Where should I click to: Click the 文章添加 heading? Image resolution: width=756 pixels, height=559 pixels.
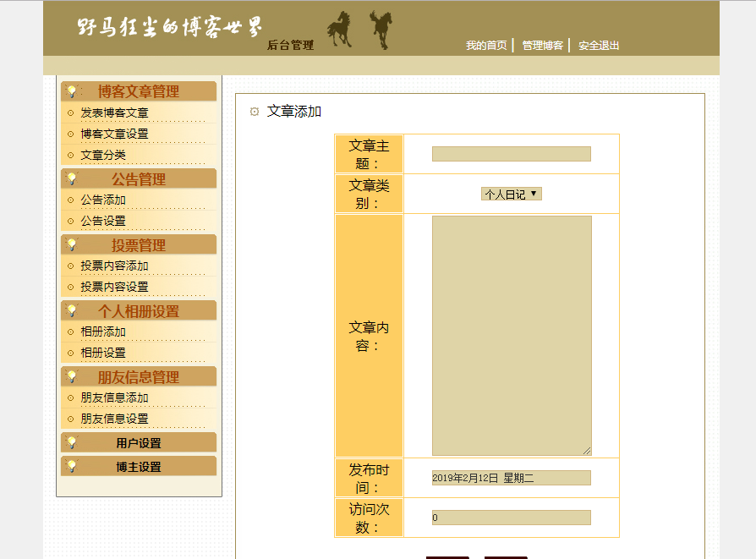click(x=294, y=112)
